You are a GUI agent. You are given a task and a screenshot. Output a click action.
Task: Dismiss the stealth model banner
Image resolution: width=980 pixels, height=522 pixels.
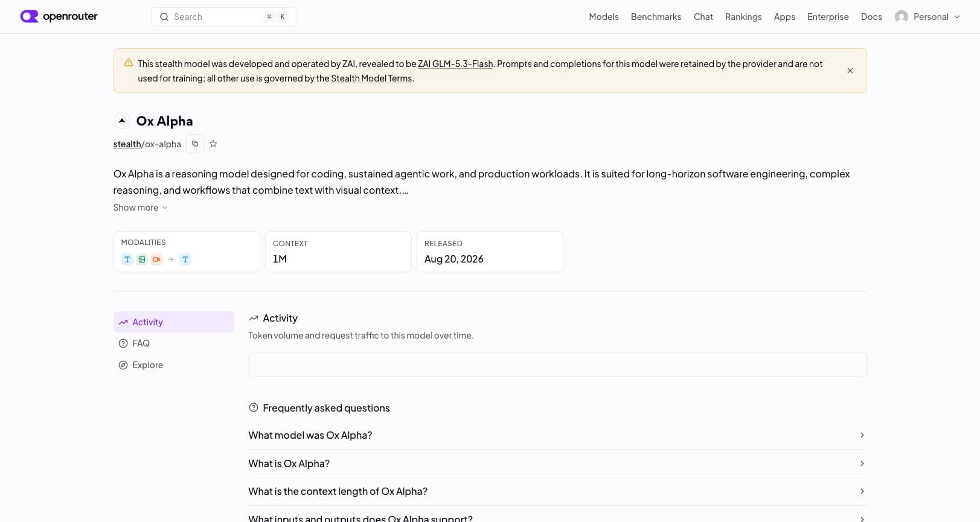[850, 71]
